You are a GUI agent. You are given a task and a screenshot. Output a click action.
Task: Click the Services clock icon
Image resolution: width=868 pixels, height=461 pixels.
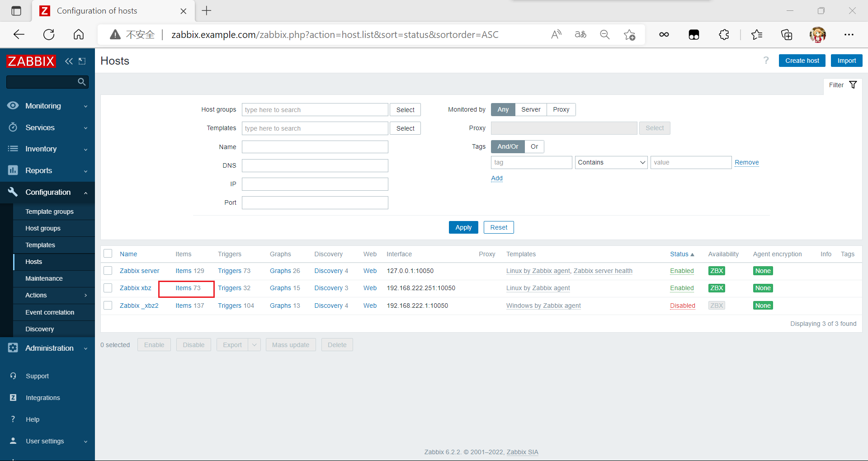pos(13,127)
